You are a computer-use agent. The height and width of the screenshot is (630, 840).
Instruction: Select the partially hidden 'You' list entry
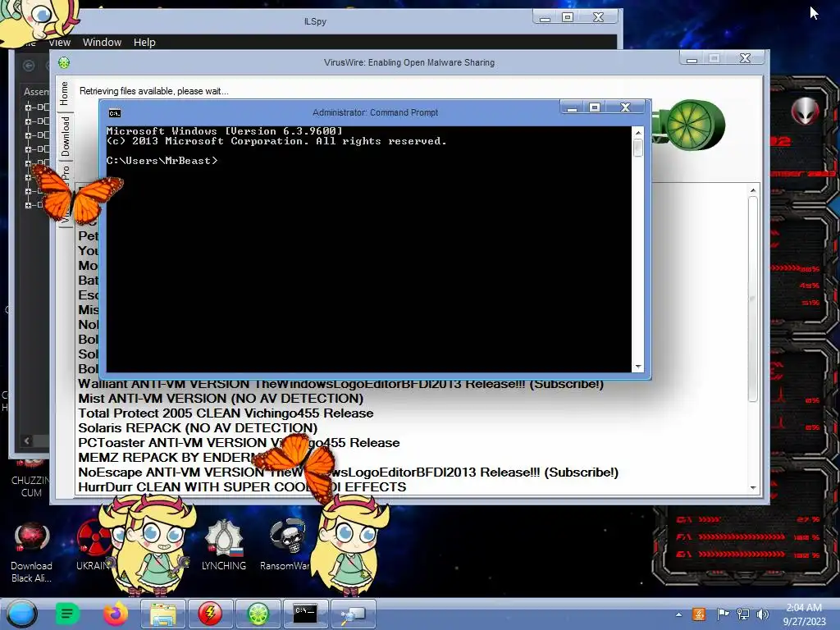pyautogui.click(x=89, y=251)
